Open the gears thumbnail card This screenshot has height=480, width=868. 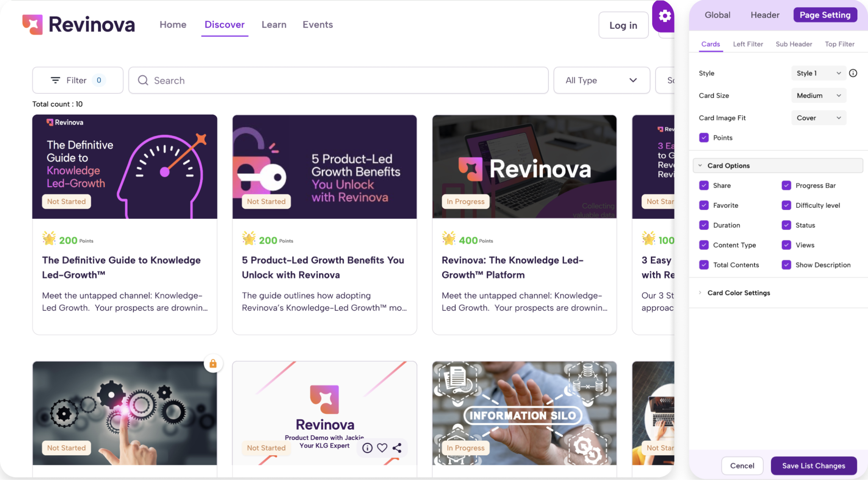[x=125, y=413]
